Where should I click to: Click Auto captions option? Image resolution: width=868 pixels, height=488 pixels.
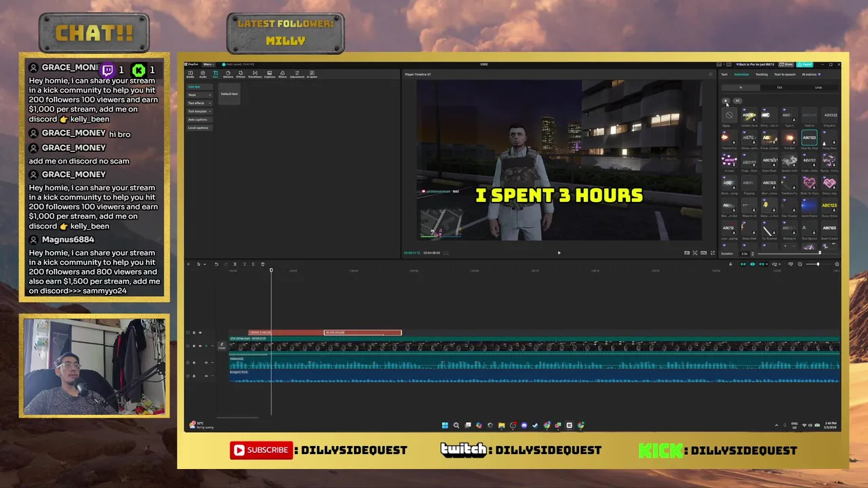[199, 119]
